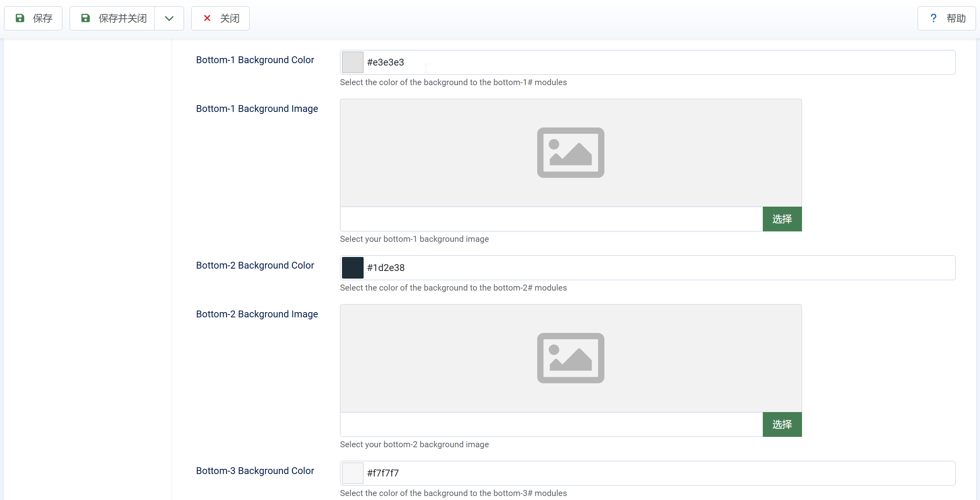Click the Bottom-1 color swatch
The height and width of the screenshot is (500, 980).
[352, 62]
